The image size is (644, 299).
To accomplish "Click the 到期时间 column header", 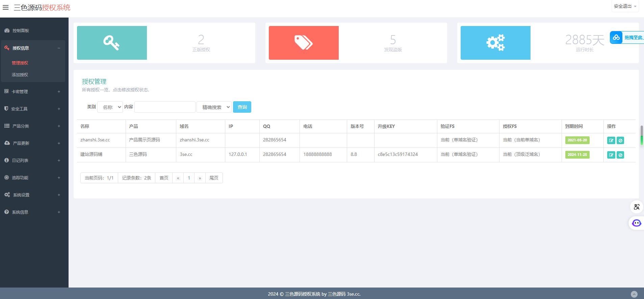I will [574, 126].
